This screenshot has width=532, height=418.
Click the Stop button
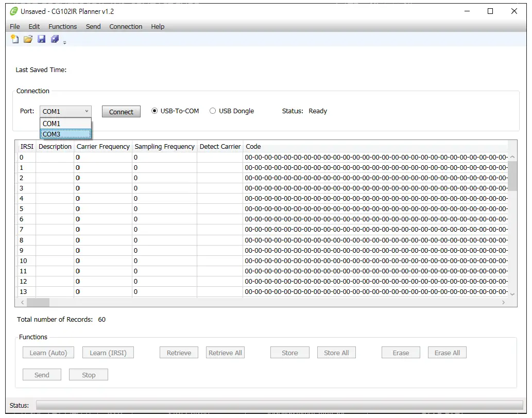click(89, 375)
